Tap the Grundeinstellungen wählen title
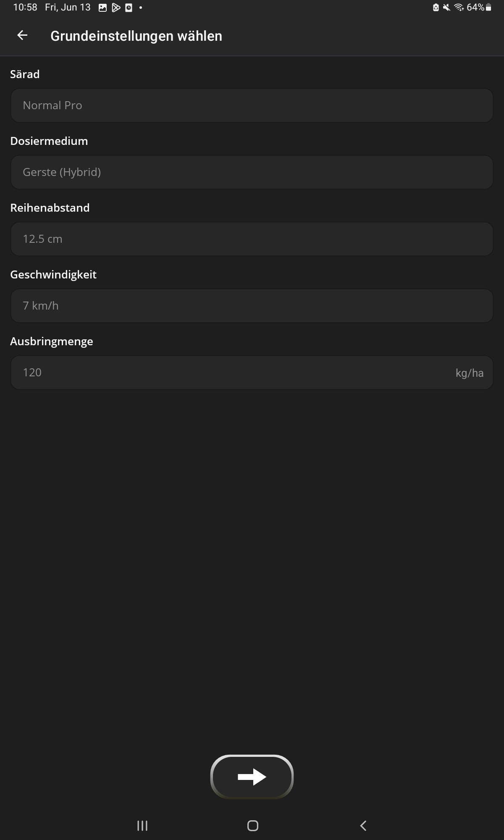 point(136,36)
